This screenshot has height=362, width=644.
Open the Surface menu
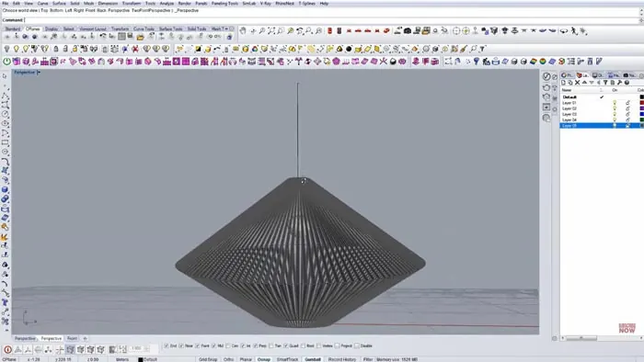coord(59,4)
